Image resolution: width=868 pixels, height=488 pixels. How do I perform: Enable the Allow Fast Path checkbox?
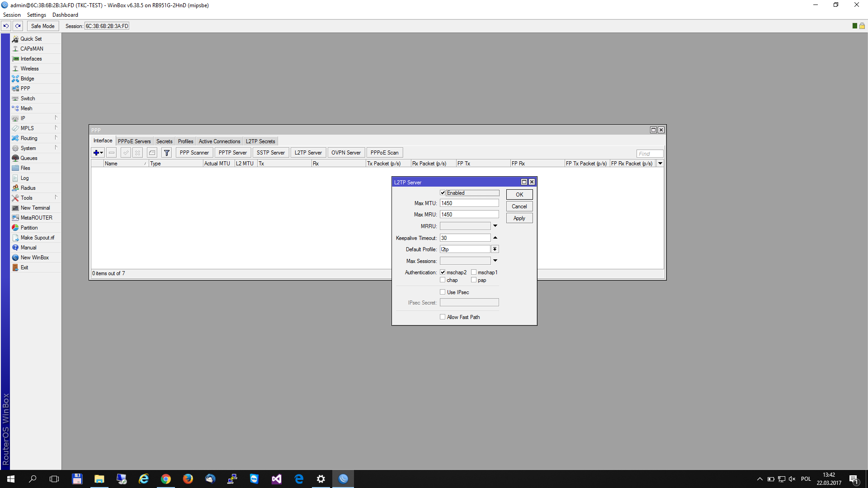443,317
